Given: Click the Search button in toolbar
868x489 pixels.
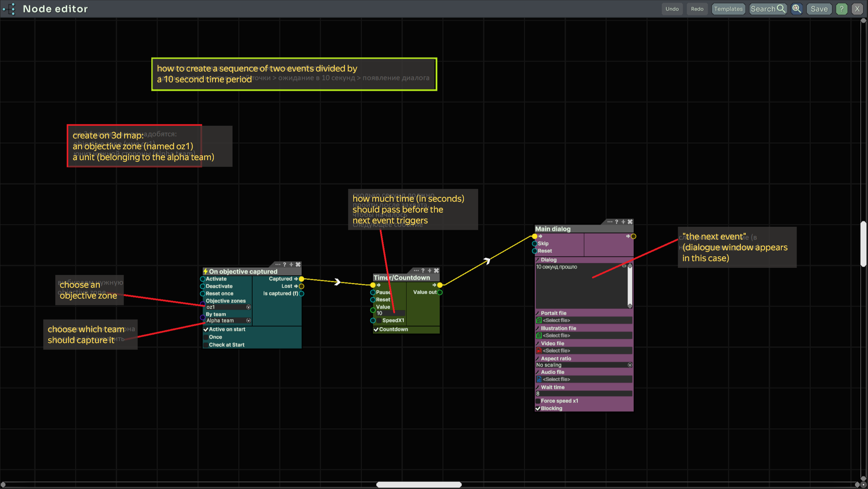Looking at the screenshot, I should tap(767, 9).
